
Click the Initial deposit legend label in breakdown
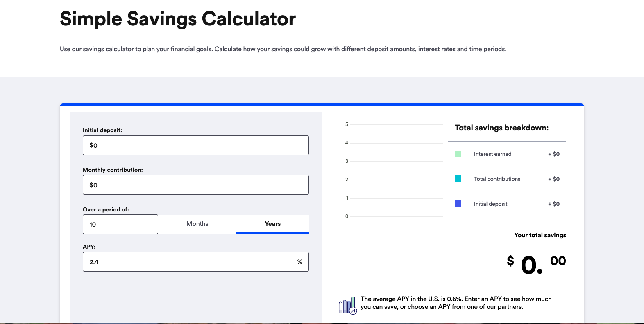coord(490,204)
